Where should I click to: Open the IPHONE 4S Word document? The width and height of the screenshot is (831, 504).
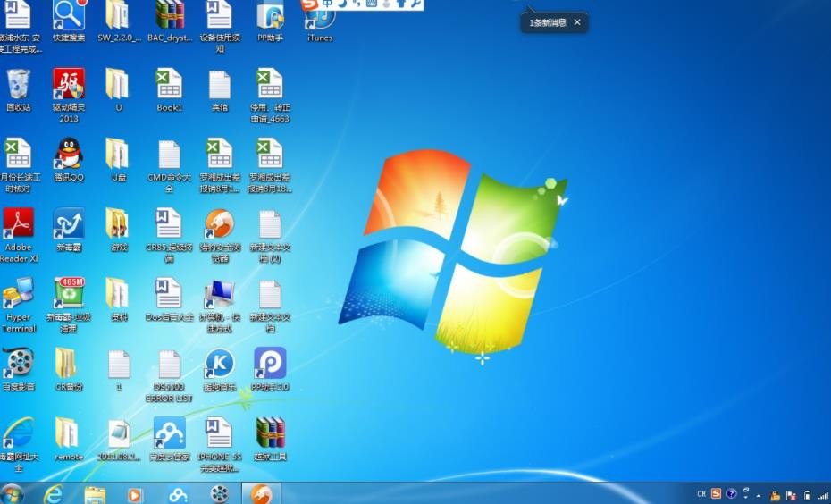220,445
